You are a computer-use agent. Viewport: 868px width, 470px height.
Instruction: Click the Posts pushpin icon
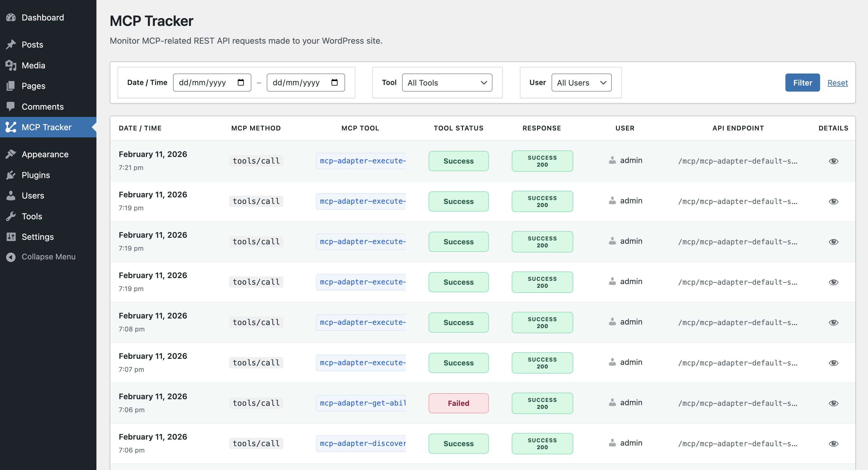coord(11,45)
